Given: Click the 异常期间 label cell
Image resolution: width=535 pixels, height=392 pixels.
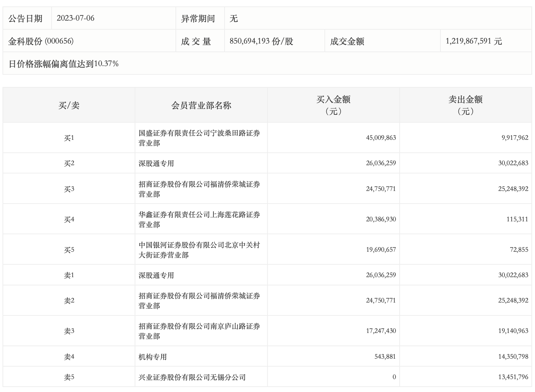Looking at the screenshot, I should pos(198,19).
